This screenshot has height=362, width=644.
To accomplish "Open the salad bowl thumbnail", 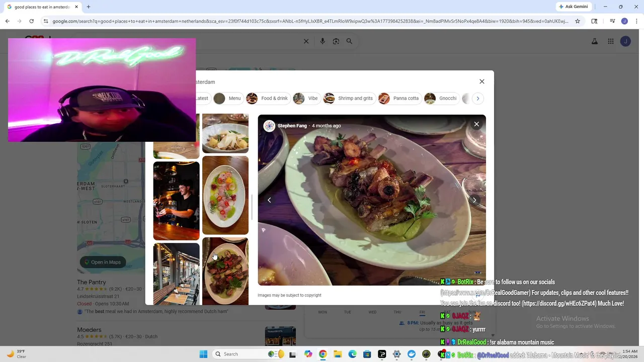I will (225, 133).
